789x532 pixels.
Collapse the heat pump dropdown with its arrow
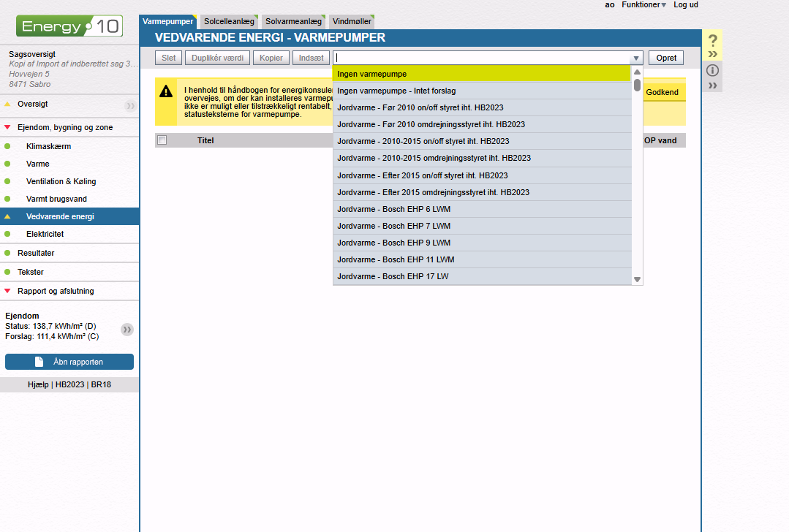pyautogui.click(x=636, y=58)
